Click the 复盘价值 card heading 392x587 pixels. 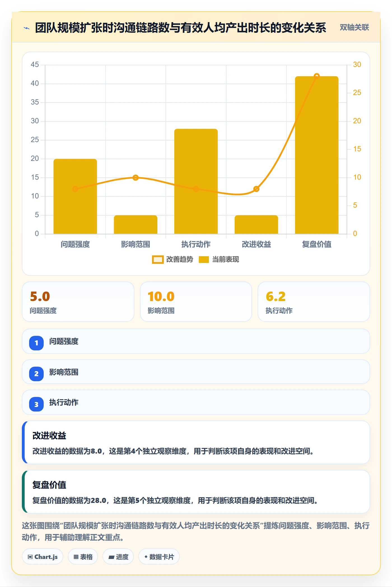49,485
